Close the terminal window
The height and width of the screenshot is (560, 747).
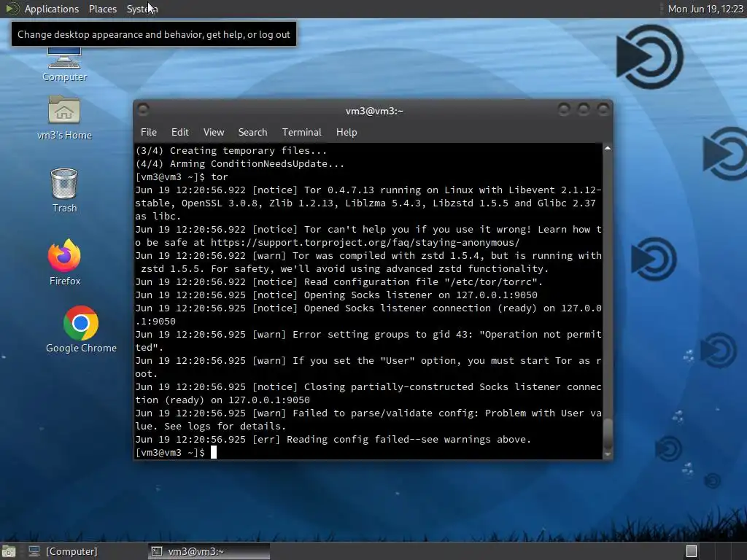point(603,110)
